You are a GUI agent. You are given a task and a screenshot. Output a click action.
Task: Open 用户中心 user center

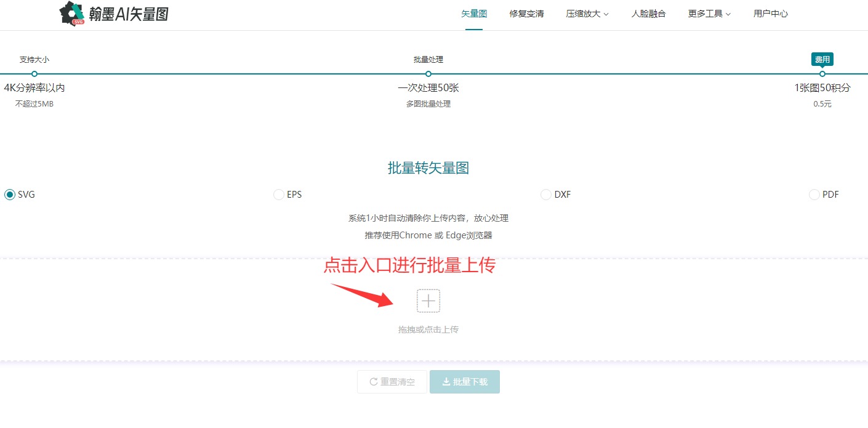(x=770, y=14)
